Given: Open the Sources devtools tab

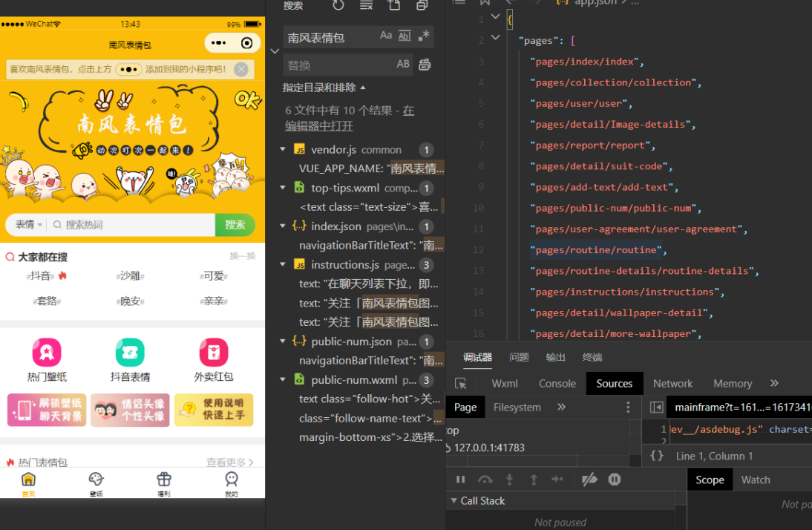Looking at the screenshot, I should pos(614,383).
